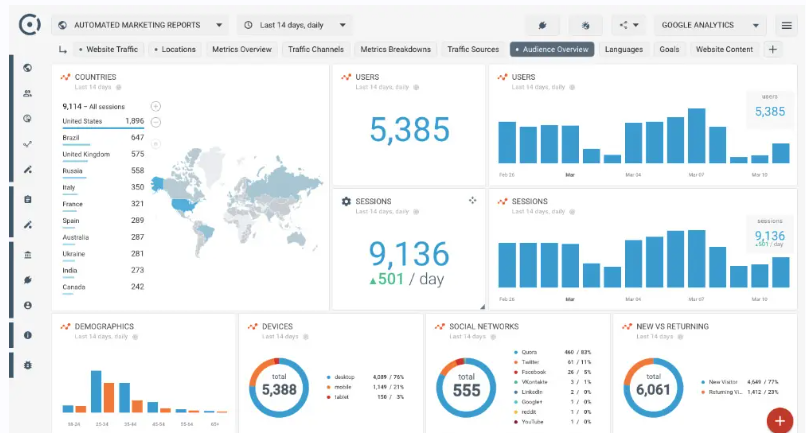Click the New Visitor legend entry
The height and width of the screenshot is (433, 806).
[x=740, y=382]
